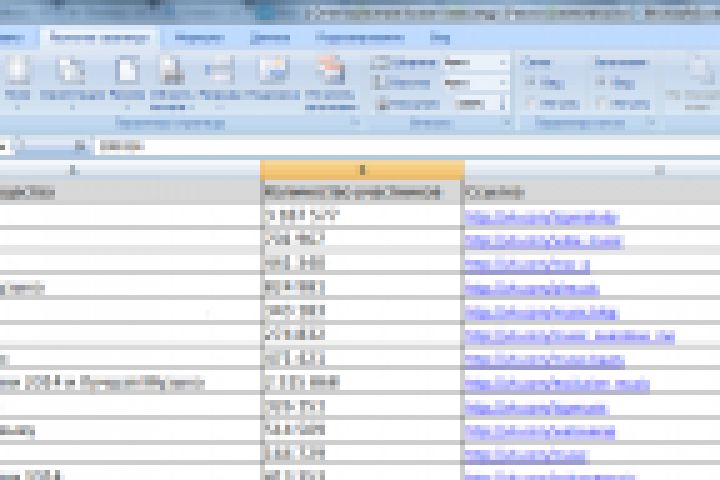Switch to the Review ribbon tab

(360, 38)
